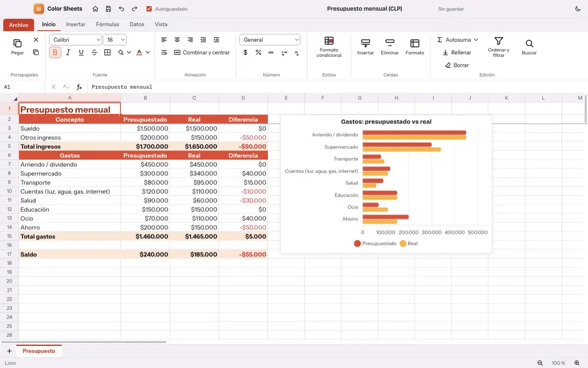Zoom out with the magnifier minus
Viewport: 588px width, 368px height.
pyautogui.click(x=540, y=363)
